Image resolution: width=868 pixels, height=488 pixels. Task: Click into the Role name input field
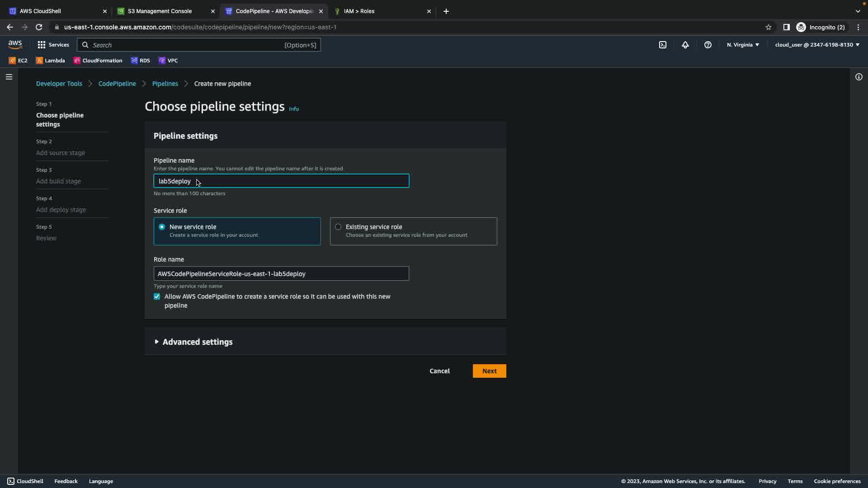coord(281,274)
